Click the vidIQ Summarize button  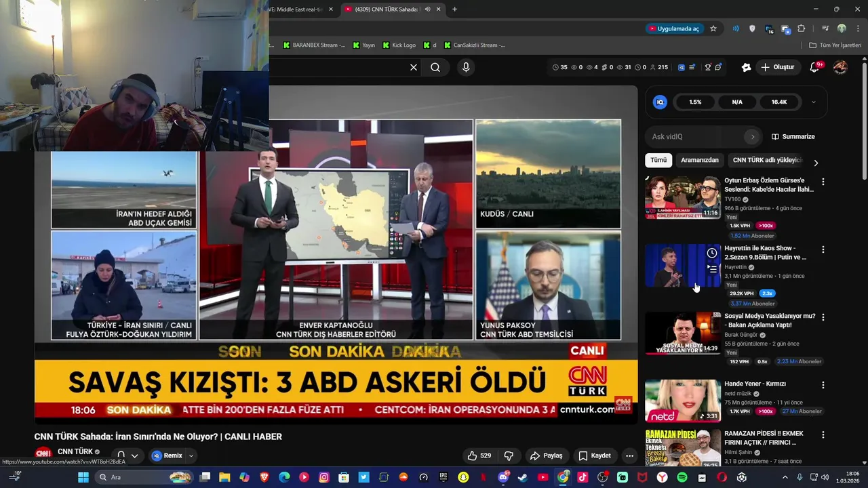793,137
